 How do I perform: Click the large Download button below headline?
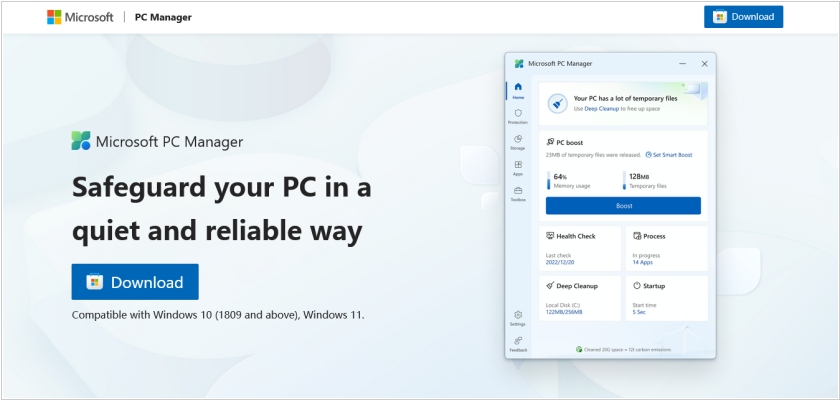(135, 282)
